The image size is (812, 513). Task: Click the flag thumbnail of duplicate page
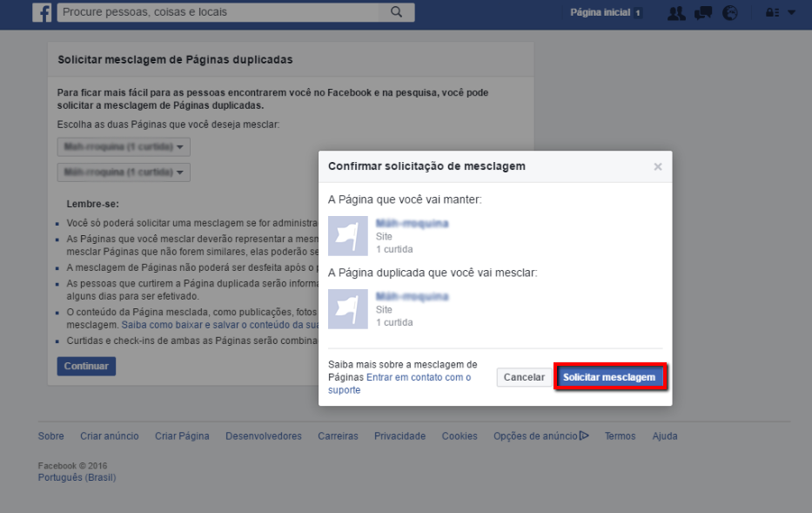[x=348, y=309]
